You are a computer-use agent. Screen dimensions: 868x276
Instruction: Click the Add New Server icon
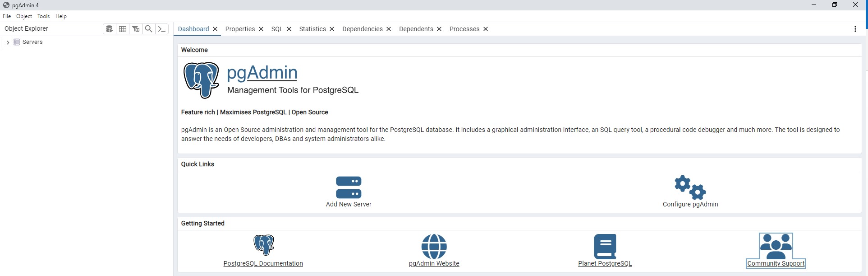[349, 187]
